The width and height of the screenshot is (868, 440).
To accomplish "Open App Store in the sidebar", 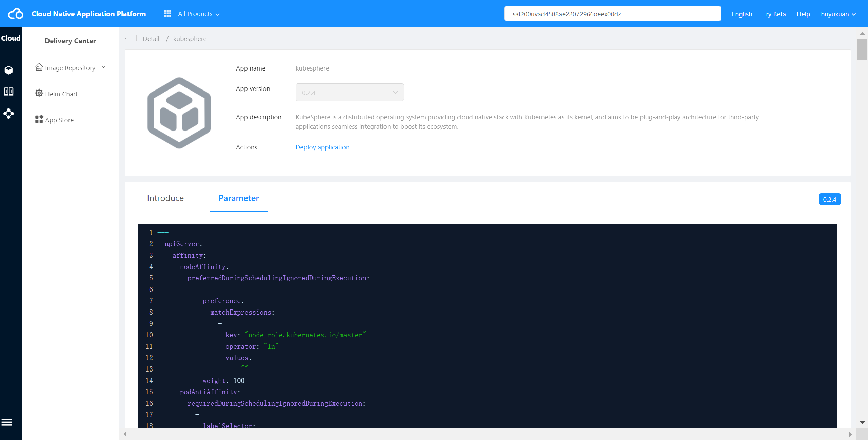I will point(59,120).
